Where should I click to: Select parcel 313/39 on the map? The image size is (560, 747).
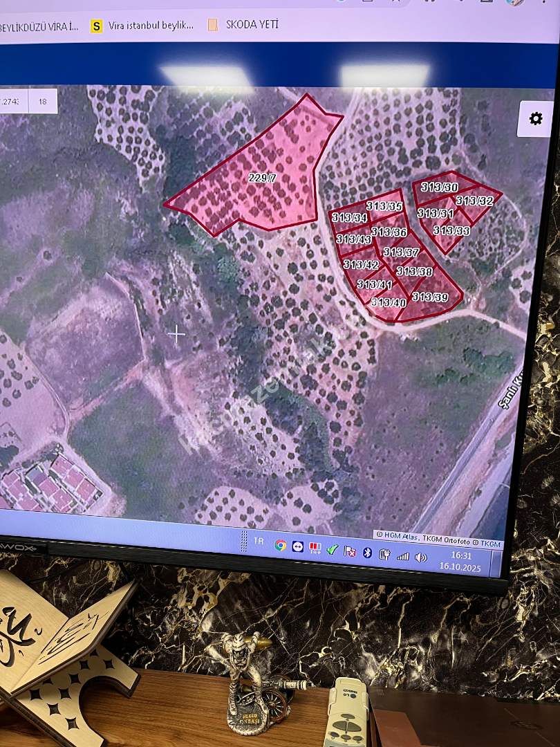click(x=429, y=297)
